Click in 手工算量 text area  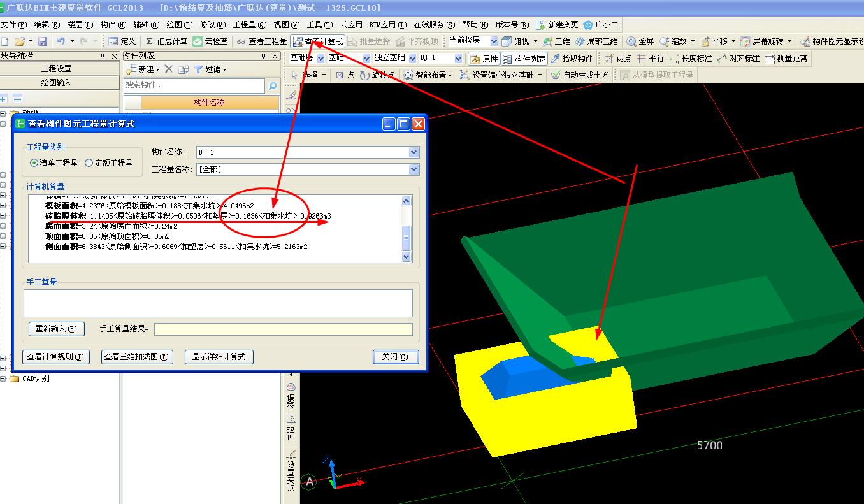coord(218,303)
